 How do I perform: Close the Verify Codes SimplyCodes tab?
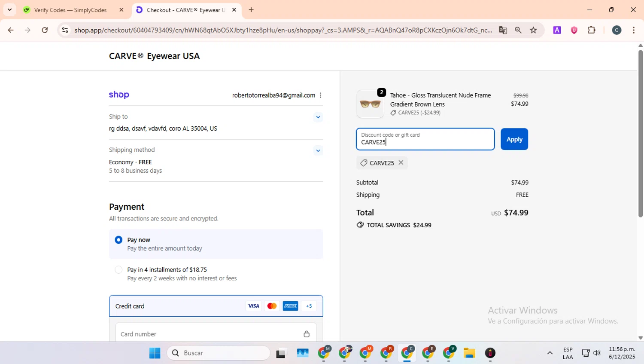pos(122,10)
